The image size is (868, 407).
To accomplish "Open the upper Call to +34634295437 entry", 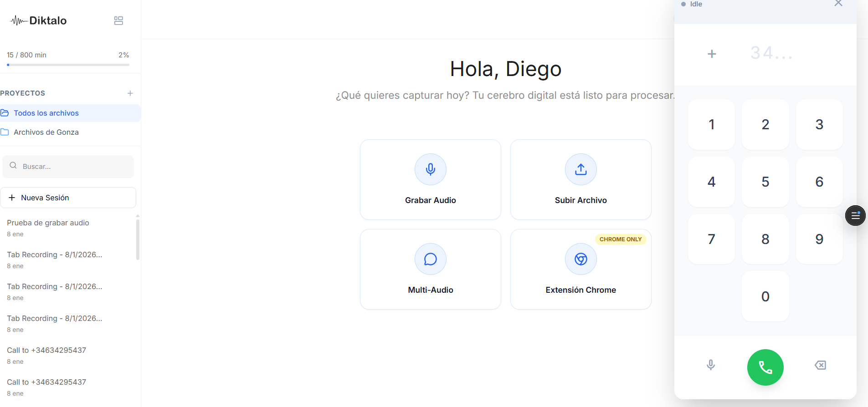I will coord(68,355).
